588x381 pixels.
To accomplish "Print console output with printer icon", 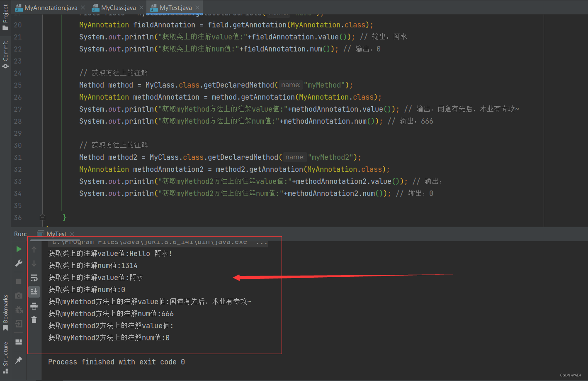I will pyautogui.click(x=34, y=306).
